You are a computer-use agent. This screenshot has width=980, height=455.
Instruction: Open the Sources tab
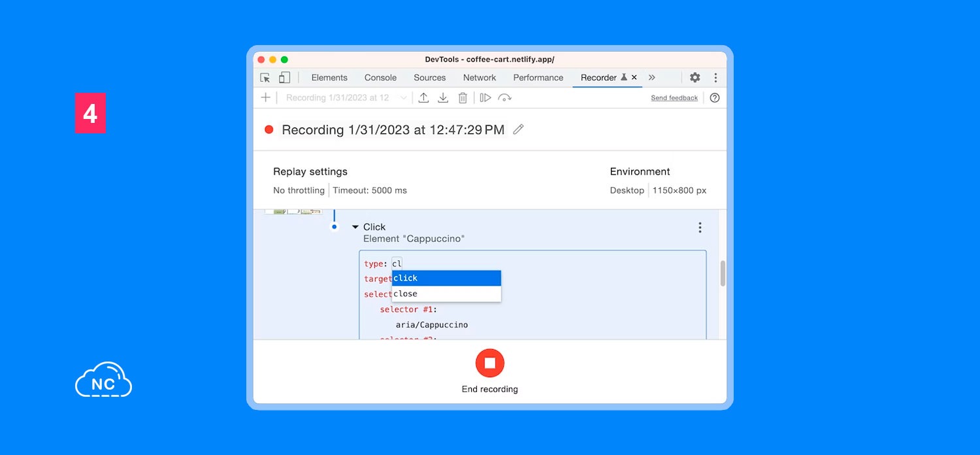click(429, 77)
